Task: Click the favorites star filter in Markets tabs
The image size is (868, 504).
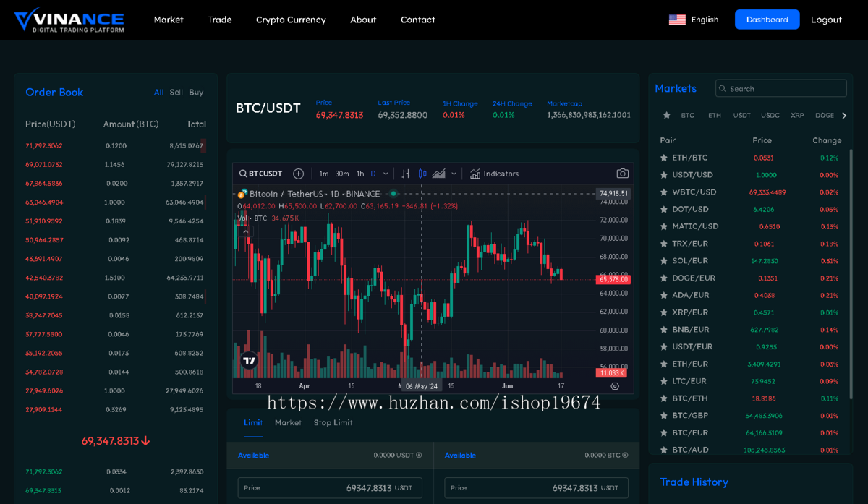Action: pyautogui.click(x=666, y=116)
